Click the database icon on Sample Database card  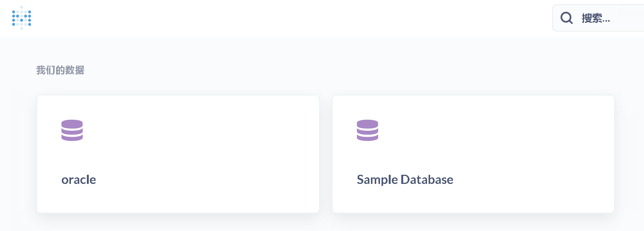(367, 130)
